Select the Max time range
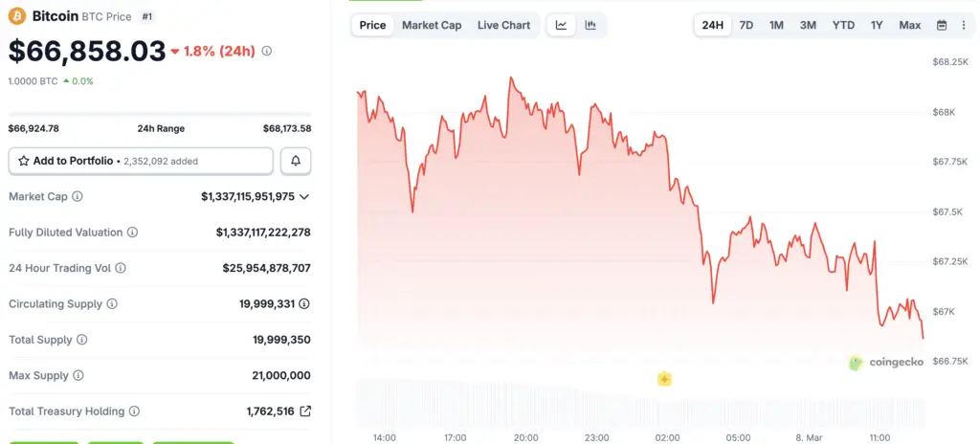Viewport: 980px width, 444px height. 910,25
